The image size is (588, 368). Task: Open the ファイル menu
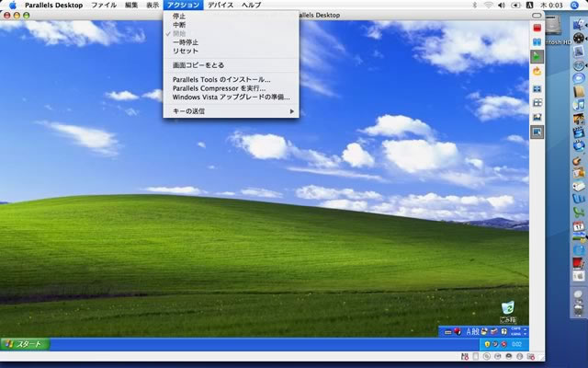coord(104,5)
